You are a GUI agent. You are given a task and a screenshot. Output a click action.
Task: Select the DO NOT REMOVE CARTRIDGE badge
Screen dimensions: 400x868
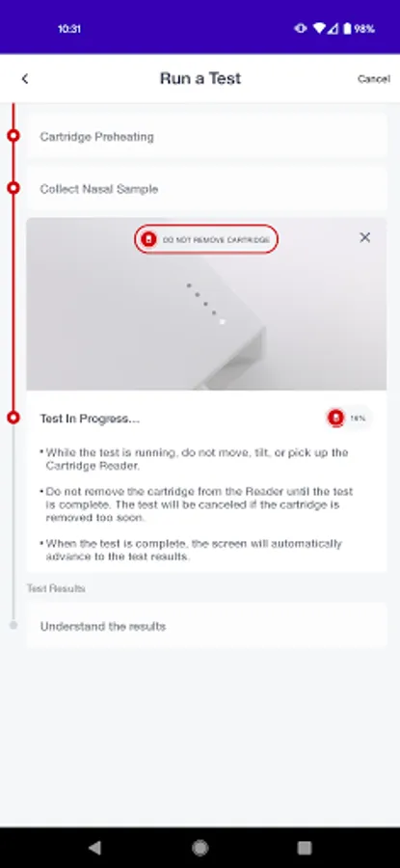coord(206,239)
